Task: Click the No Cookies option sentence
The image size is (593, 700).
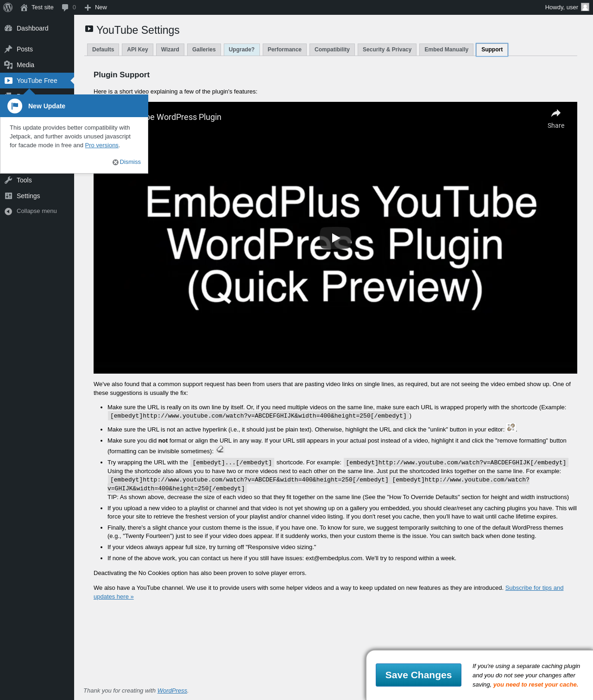Action: point(200,573)
